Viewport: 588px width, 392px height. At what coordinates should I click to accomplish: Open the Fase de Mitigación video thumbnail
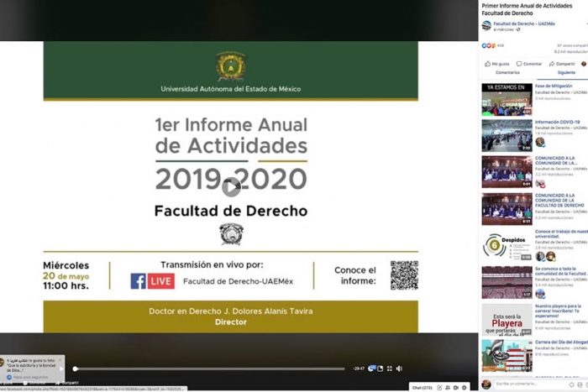(x=507, y=100)
